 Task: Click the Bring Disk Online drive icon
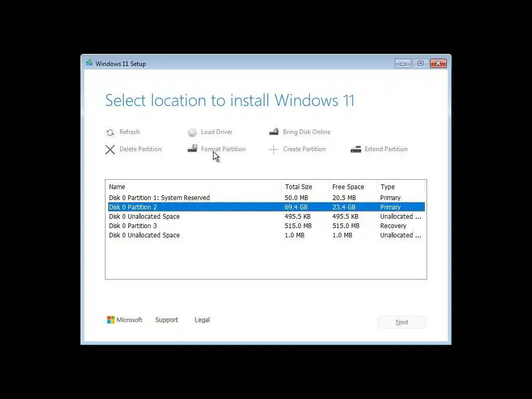click(x=274, y=131)
